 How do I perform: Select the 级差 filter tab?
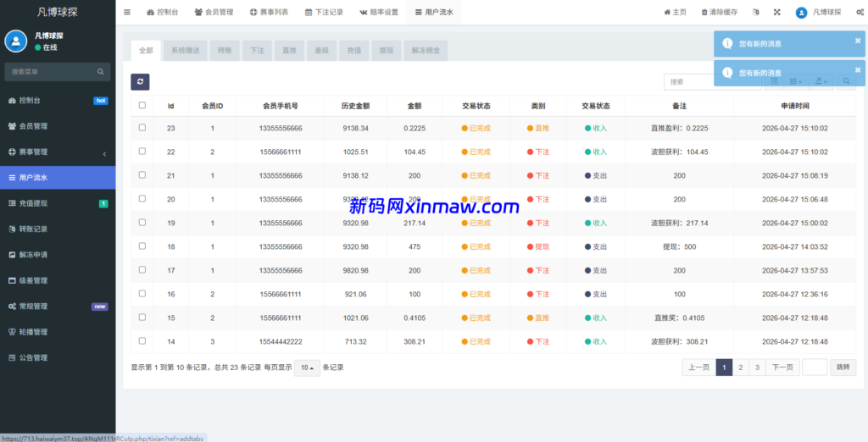[x=321, y=50]
